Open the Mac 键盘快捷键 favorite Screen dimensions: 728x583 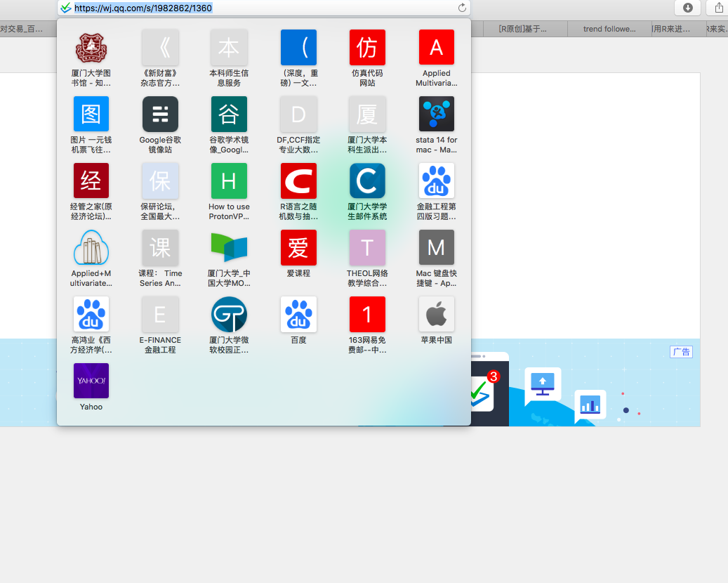(437, 258)
